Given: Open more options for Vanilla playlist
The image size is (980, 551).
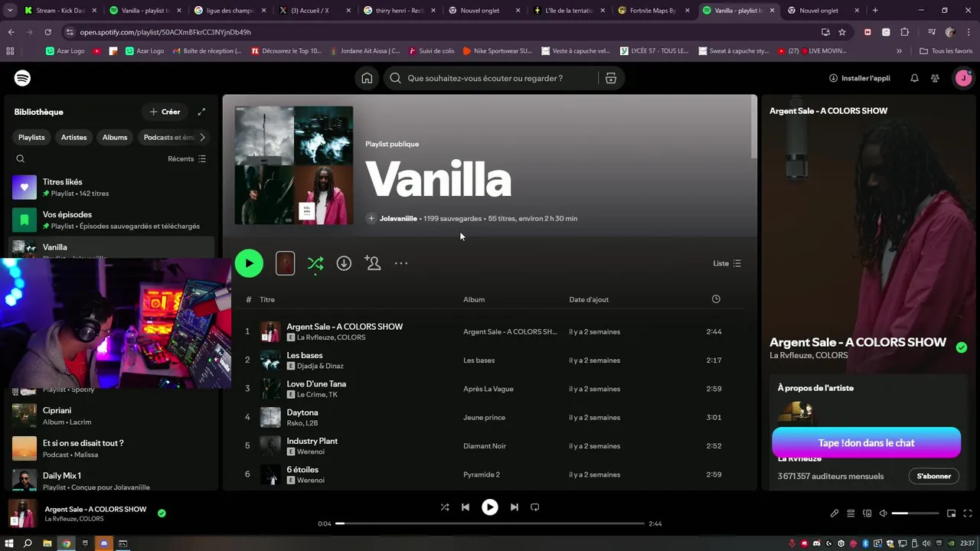Looking at the screenshot, I should 401,263.
